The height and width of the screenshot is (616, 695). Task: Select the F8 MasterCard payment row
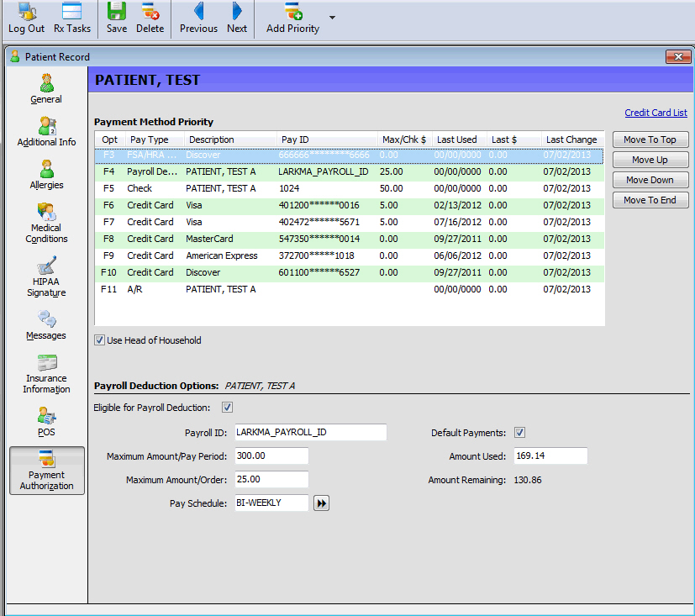(349, 239)
